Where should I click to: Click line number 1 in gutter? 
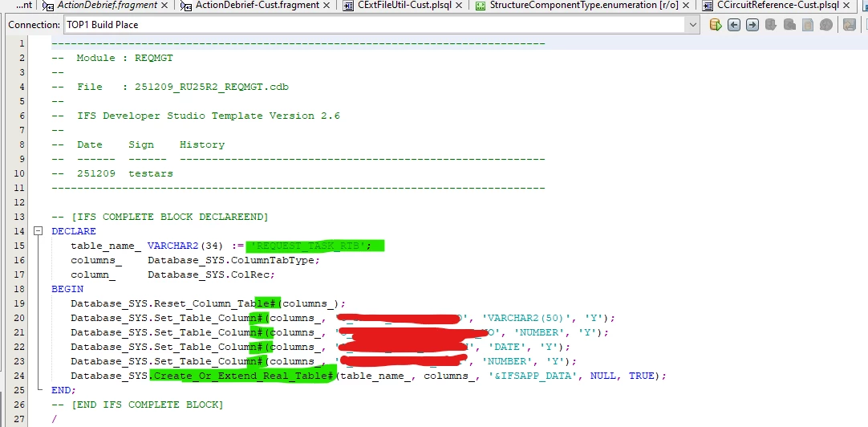21,44
